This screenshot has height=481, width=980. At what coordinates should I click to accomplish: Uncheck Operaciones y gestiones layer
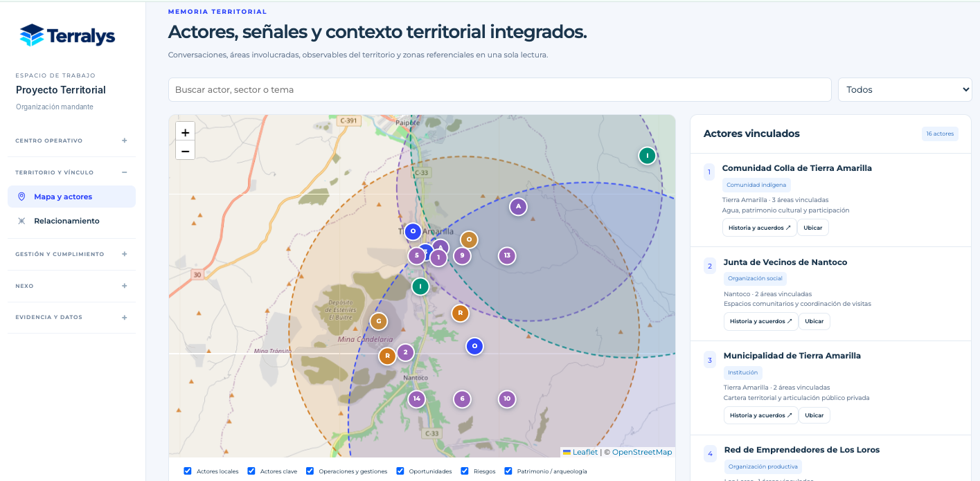[310, 471]
